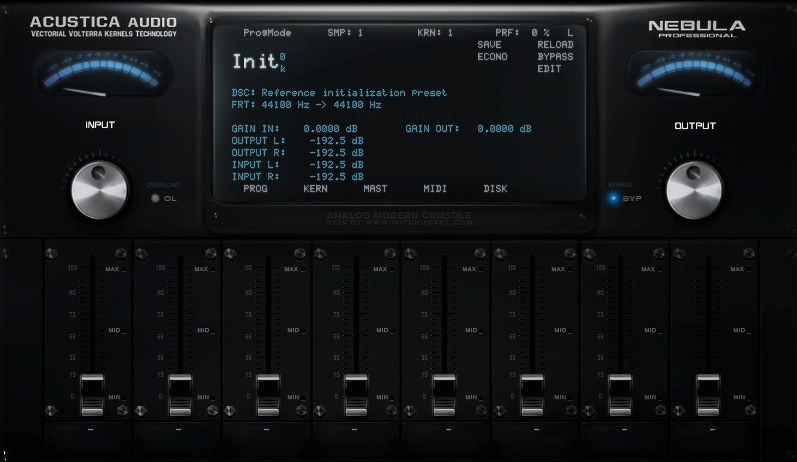Image resolution: width=797 pixels, height=462 pixels.
Task: Click the ProgMode label
Action: 267,33
